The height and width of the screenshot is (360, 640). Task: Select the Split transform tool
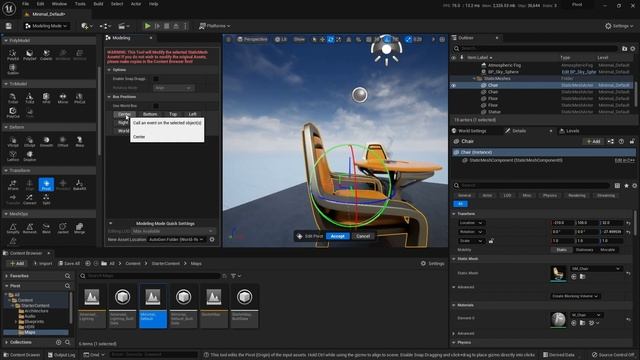point(46,199)
